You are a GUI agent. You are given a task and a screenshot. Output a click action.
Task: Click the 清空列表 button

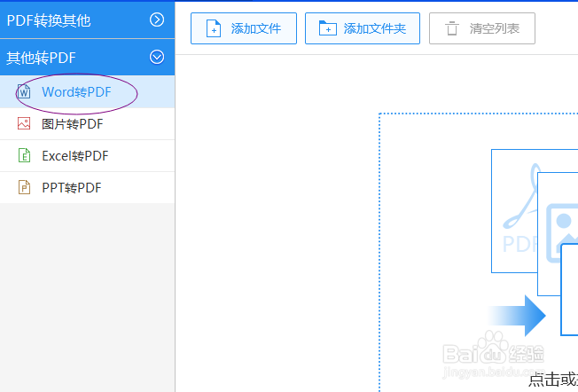click(x=481, y=28)
